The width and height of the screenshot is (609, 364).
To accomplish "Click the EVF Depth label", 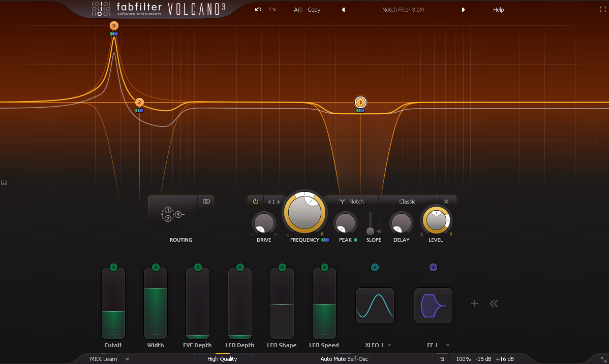I will point(197,345).
